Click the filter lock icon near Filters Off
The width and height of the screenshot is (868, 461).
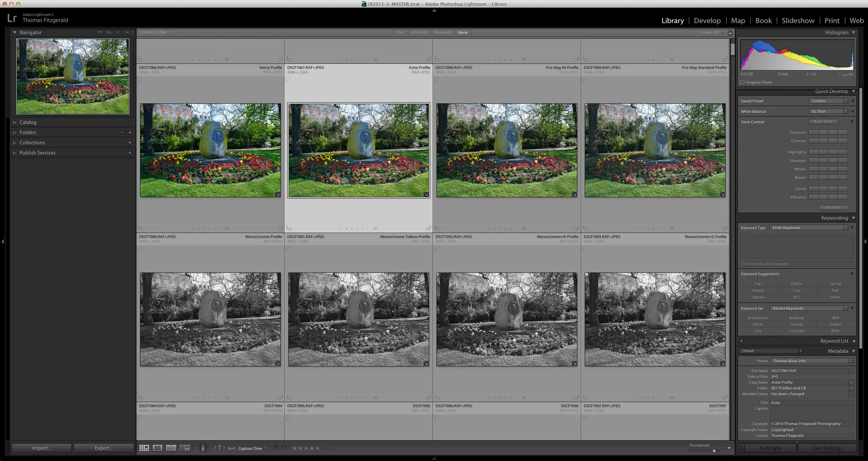pos(731,32)
